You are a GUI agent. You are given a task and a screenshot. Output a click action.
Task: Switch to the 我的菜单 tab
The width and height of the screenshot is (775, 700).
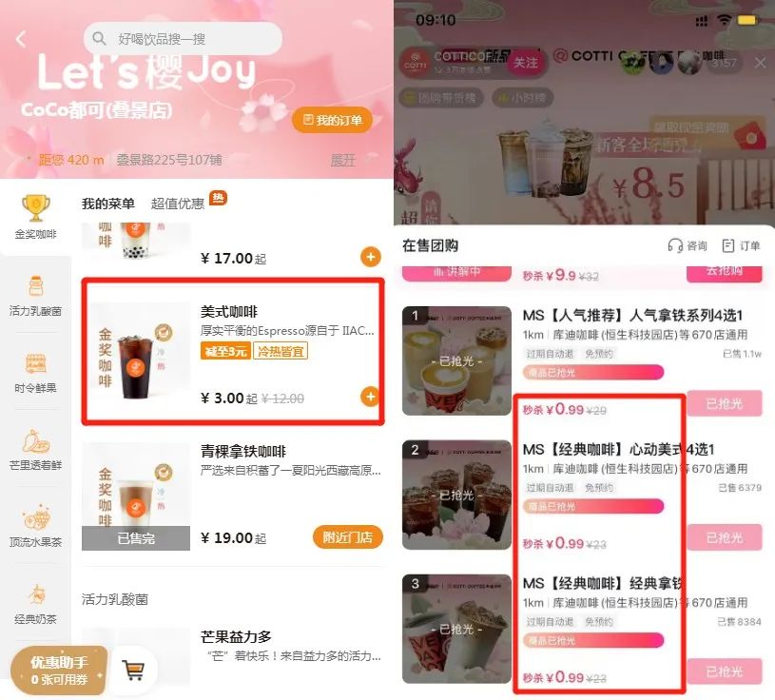click(x=107, y=204)
